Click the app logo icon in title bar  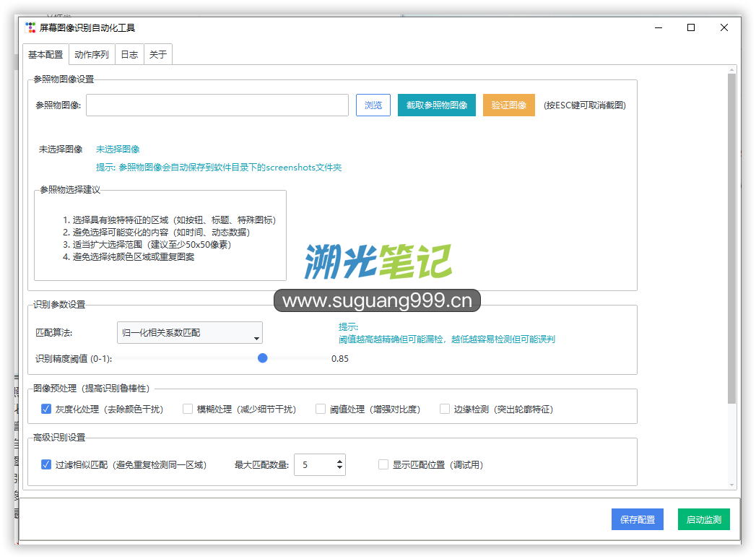click(30, 27)
